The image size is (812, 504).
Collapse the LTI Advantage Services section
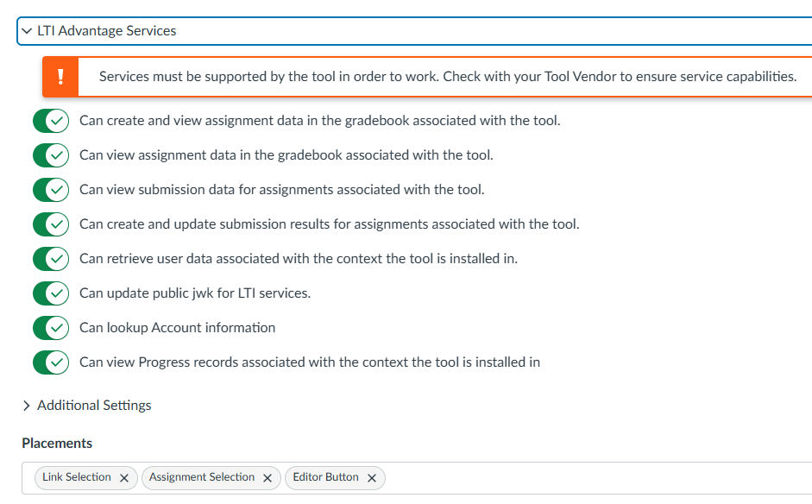pyautogui.click(x=27, y=31)
